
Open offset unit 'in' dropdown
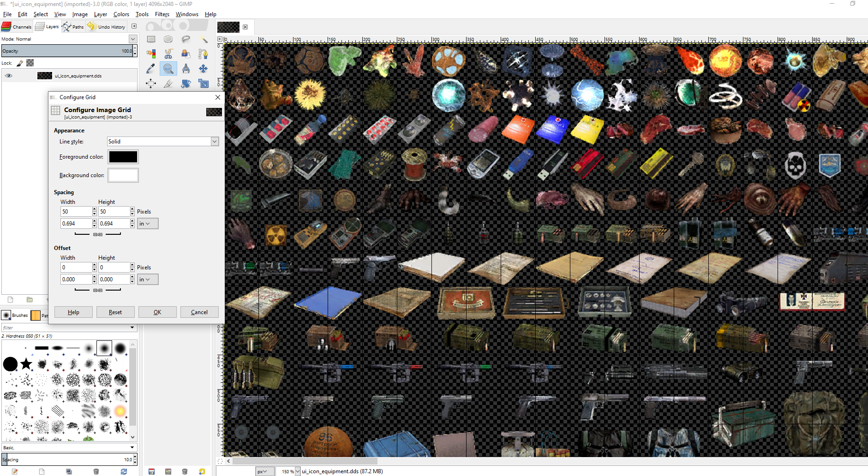(148, 280)
